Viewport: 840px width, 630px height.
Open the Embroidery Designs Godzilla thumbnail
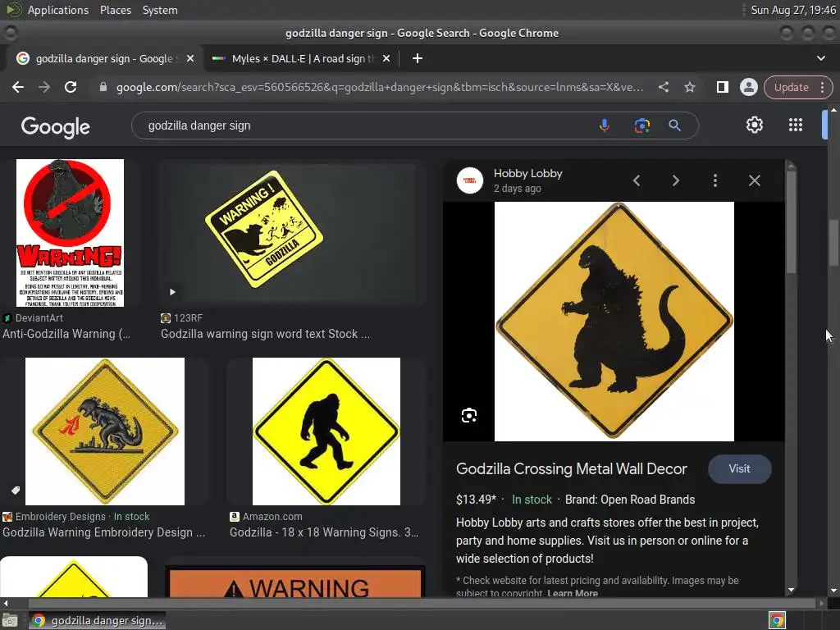coord(105,431)
